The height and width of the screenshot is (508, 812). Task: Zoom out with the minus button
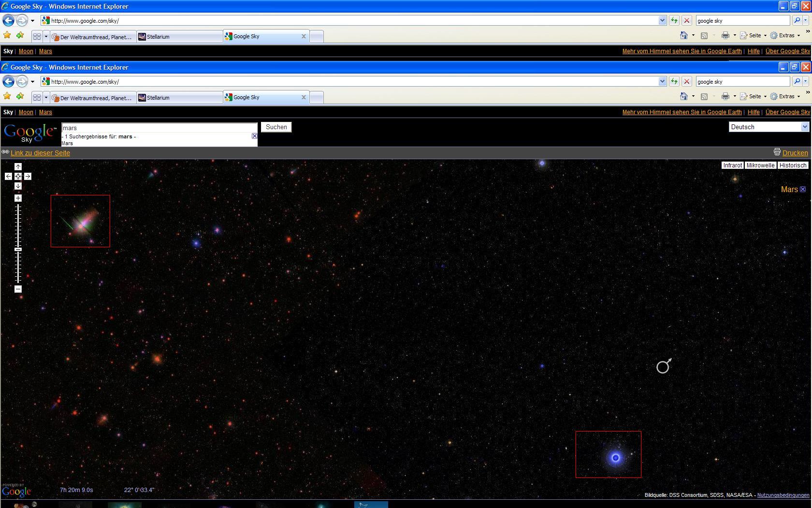pos(18,289)
